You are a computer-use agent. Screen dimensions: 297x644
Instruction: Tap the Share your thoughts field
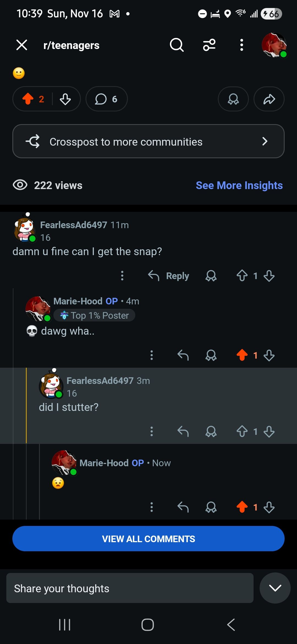(x=130, y=588)
